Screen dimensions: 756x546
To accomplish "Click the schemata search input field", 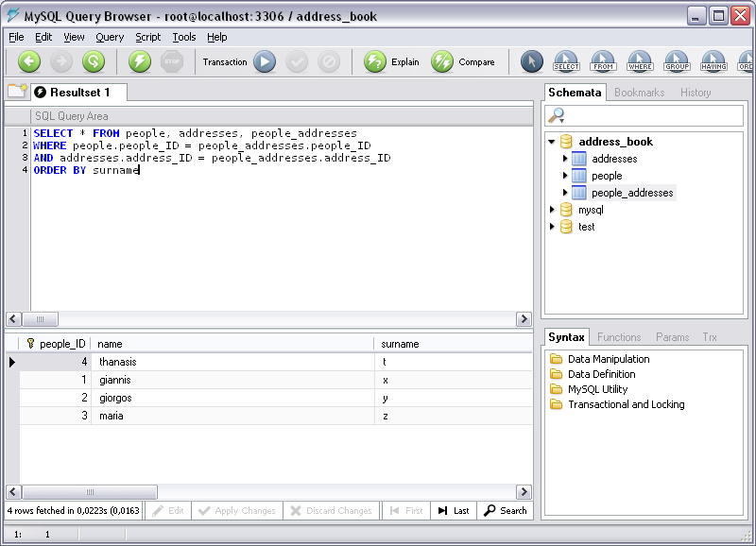I will [644, 115].
